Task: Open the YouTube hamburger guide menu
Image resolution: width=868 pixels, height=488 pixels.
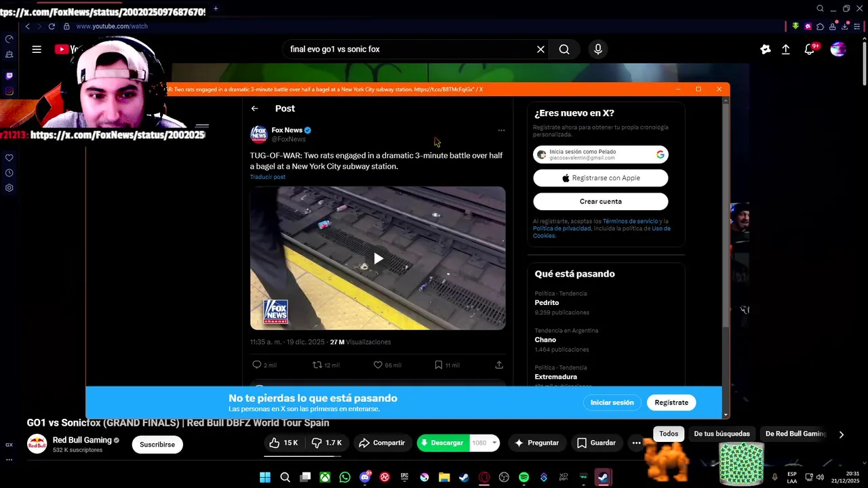Action: (37, 49)
